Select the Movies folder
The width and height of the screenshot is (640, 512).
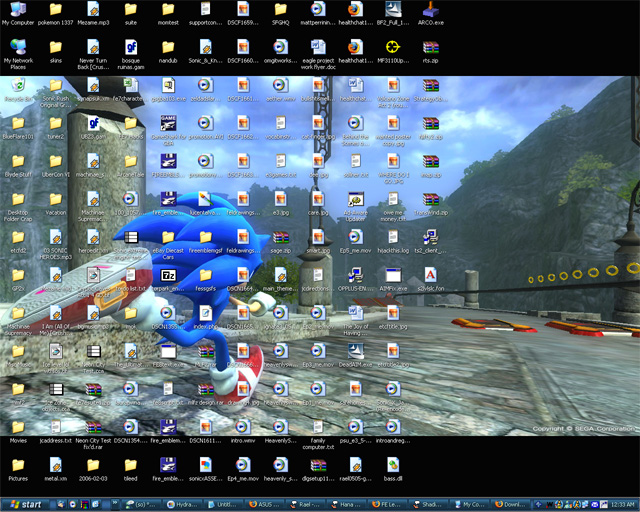[18, 431]
